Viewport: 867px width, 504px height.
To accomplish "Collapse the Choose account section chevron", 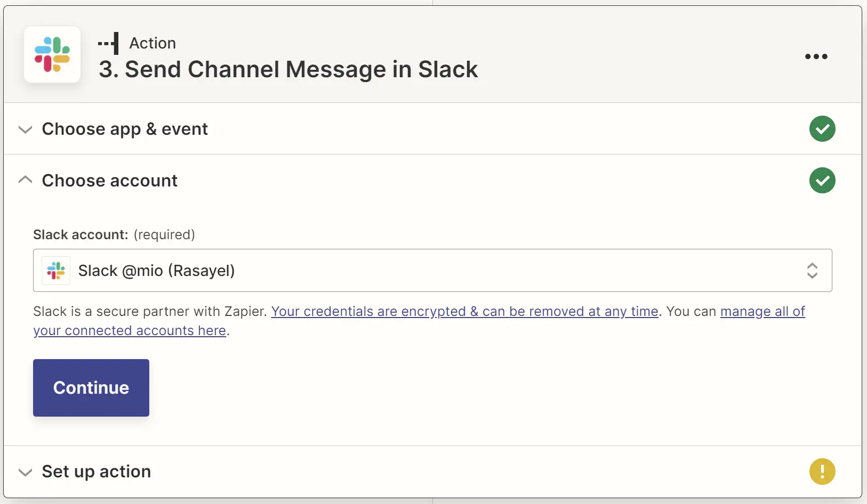I will tap(25, 180).
